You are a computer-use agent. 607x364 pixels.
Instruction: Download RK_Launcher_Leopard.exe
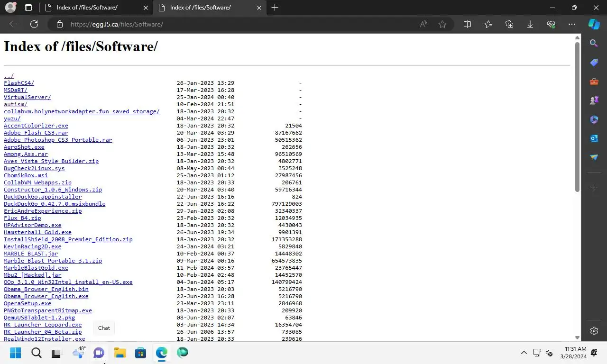[x=43, y=325]
